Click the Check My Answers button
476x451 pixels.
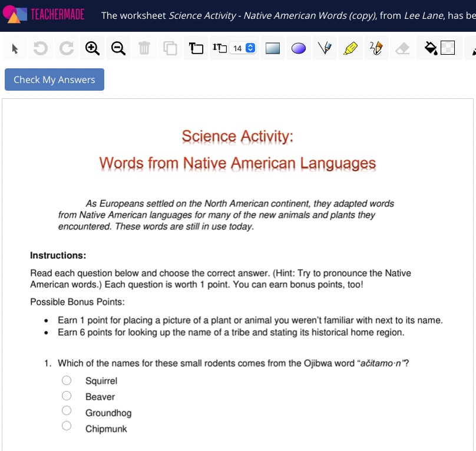(54, 79)
